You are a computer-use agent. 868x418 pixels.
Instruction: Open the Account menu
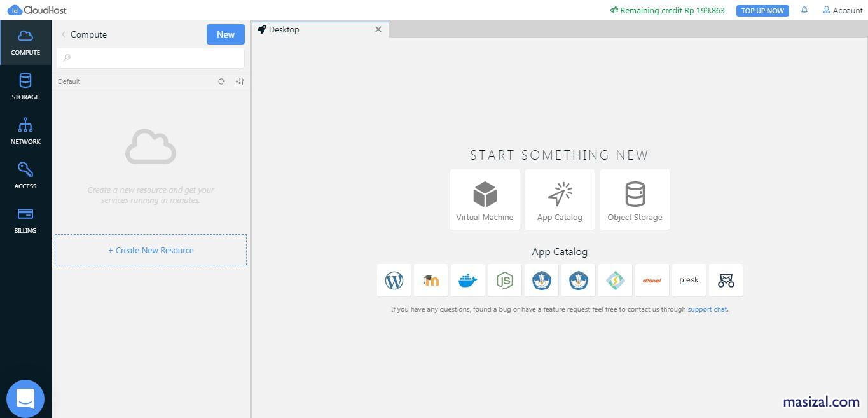(842, 10)
